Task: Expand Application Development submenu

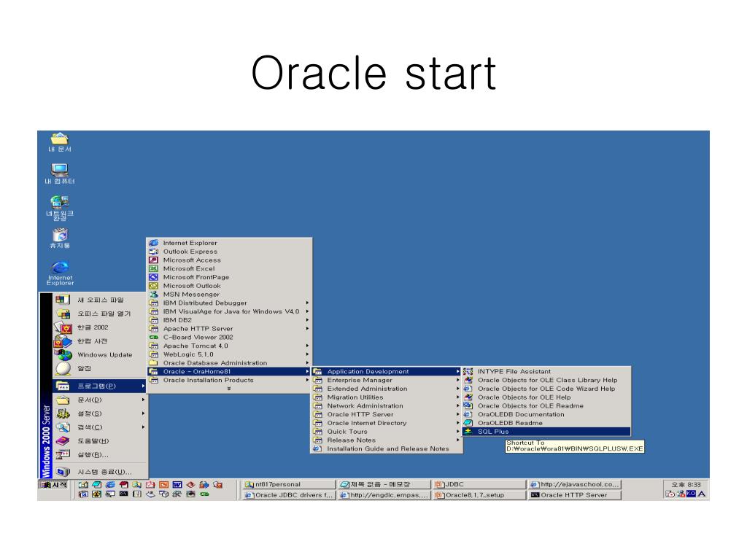Action: pyautogui.click(x=387, y=371)
